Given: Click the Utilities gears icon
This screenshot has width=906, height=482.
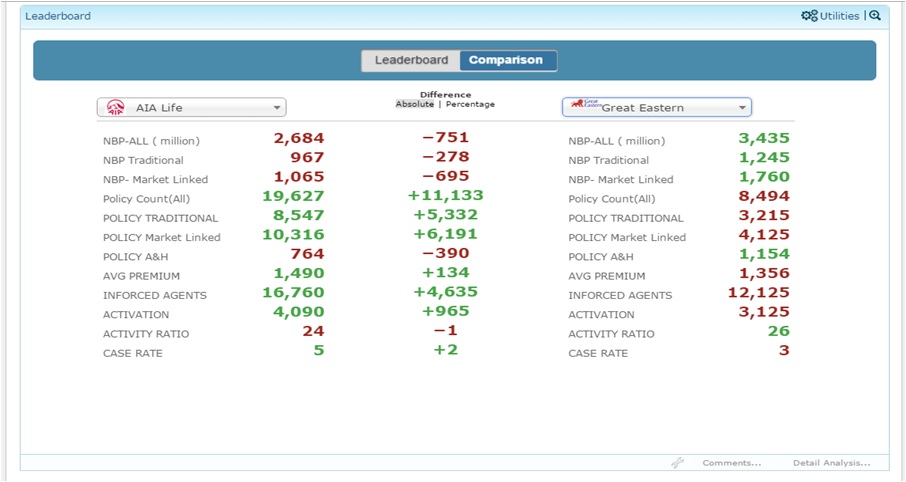Looking at the screenshot, I should point(809,16).
